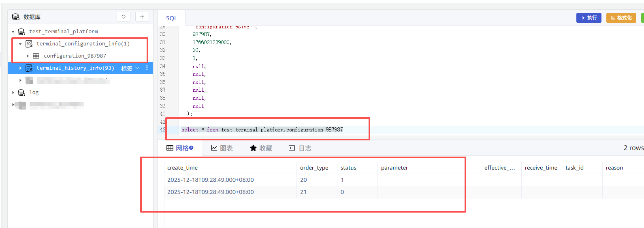Click the search-database icon beside 数据库 header
644x228 pixels.
16,17
